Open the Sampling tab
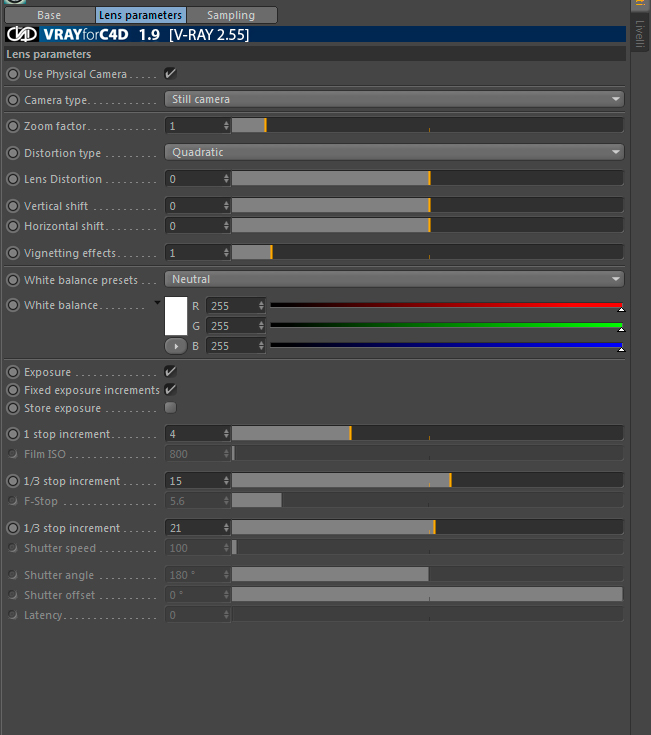Image resolution: width=651 pixels, height=735 pixels. click(231, 15)
